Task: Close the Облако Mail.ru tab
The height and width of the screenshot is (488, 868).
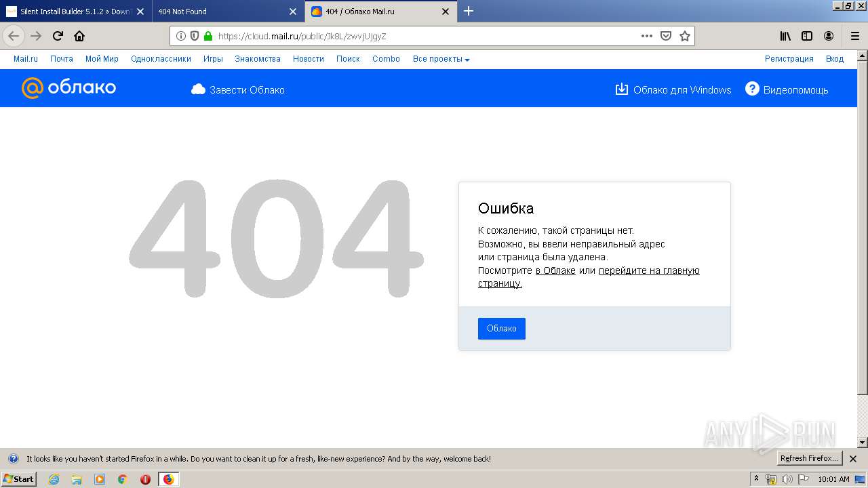Action: click(446, 12)
